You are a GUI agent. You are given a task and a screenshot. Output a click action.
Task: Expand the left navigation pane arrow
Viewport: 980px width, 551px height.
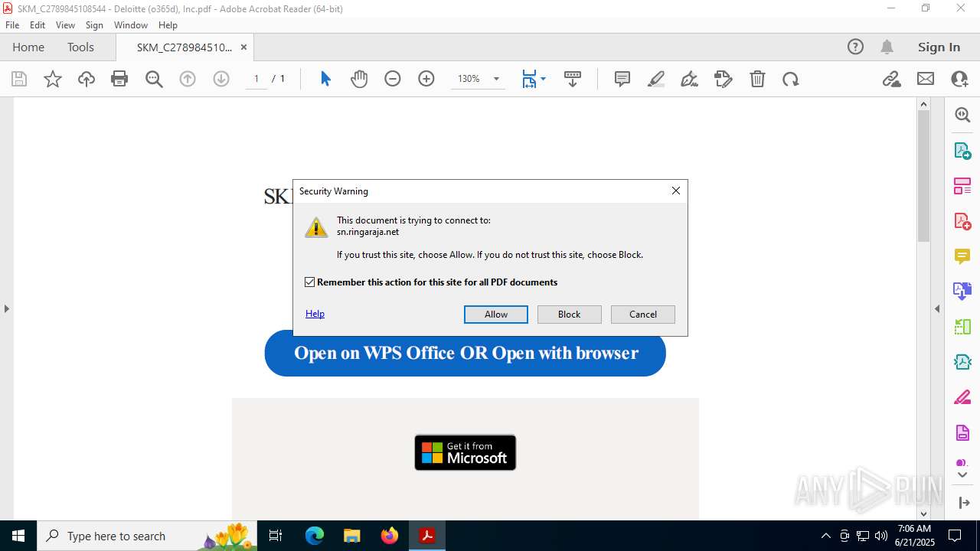point(6,308)
